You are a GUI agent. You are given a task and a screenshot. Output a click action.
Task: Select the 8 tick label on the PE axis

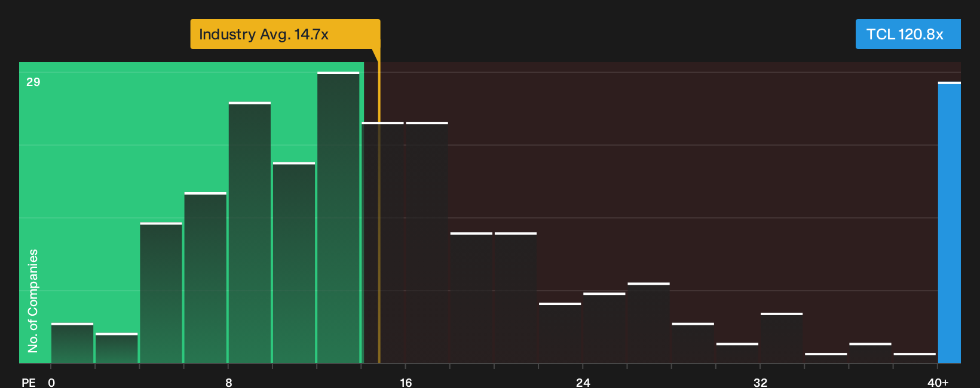(x=229, y=383)
